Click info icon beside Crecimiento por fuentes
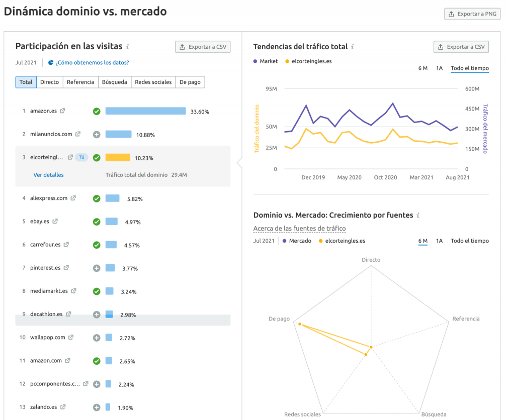The image size is (508, 420). click(418, 215)
